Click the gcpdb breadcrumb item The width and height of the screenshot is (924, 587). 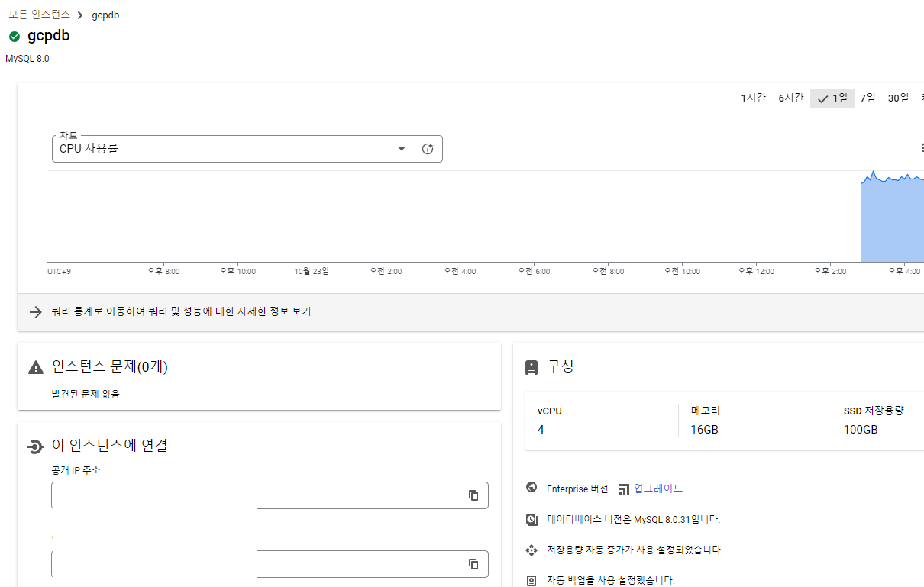click(105, 15)
